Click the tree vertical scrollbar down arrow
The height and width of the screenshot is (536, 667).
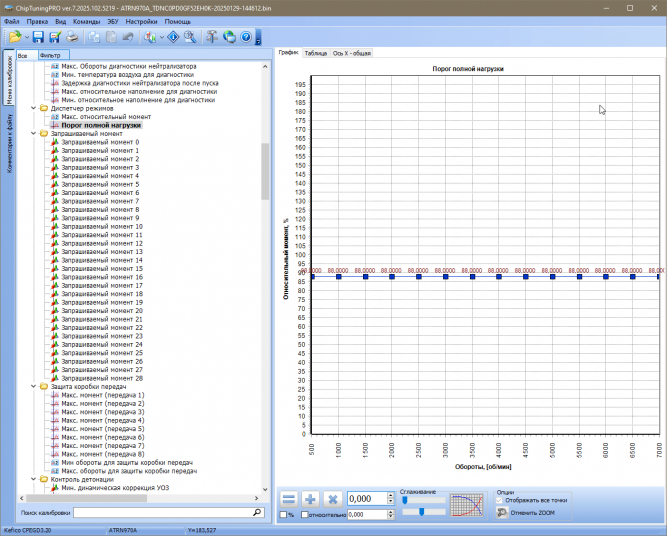pos(265,490)
